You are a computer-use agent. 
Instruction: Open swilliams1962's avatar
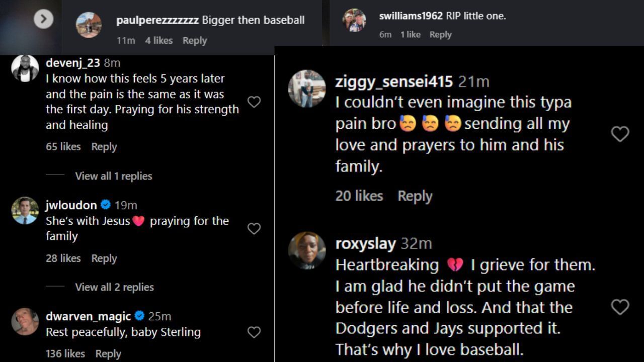tap(354, 21)
